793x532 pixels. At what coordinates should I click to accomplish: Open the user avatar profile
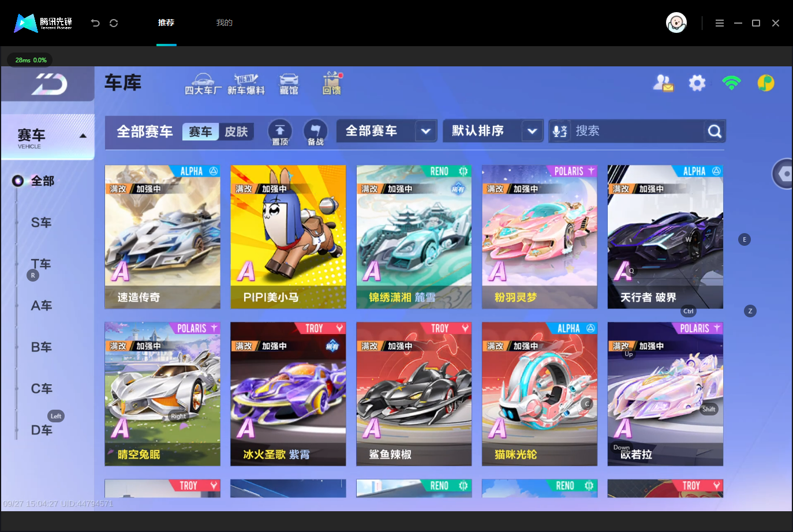pos(676,23)
